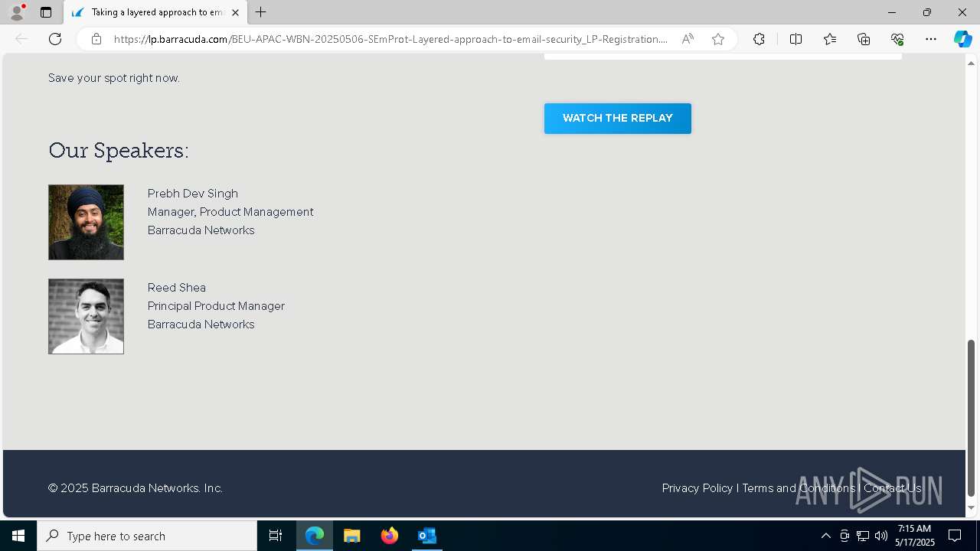
Task: Open Collections icon
Action: 864,39
